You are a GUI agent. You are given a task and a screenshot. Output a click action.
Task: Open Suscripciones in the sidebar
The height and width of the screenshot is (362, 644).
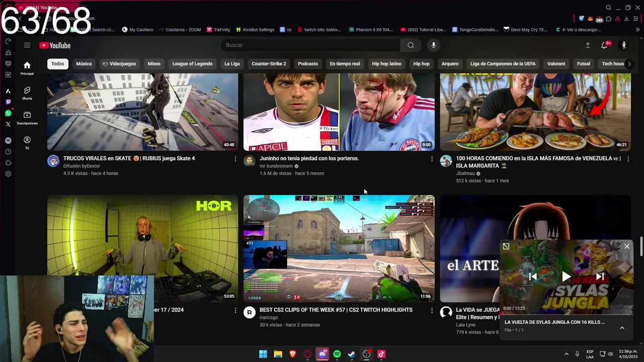pyautogui.click(x=27, y=118)
